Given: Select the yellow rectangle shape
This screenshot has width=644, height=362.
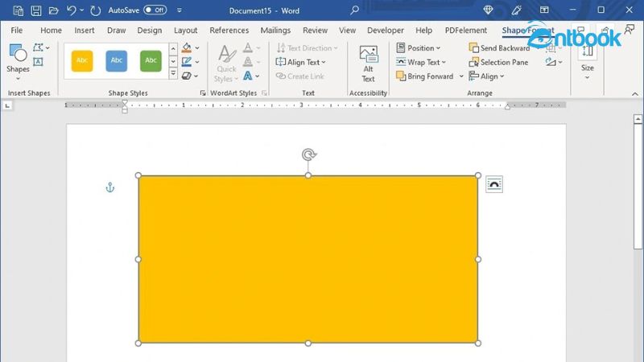Looking at the screenshot, I should click(308, 259).
